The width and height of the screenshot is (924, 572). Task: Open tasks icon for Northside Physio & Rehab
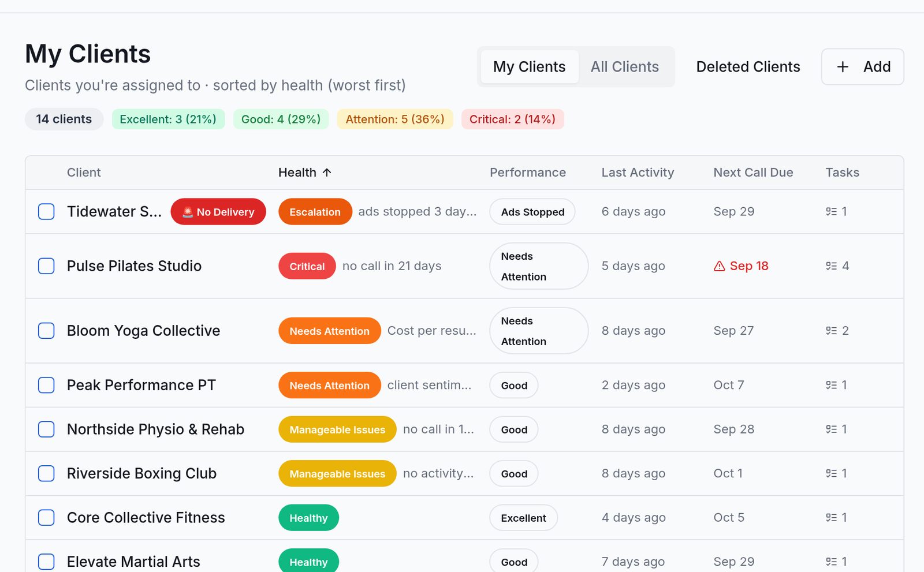coord(831,429)
